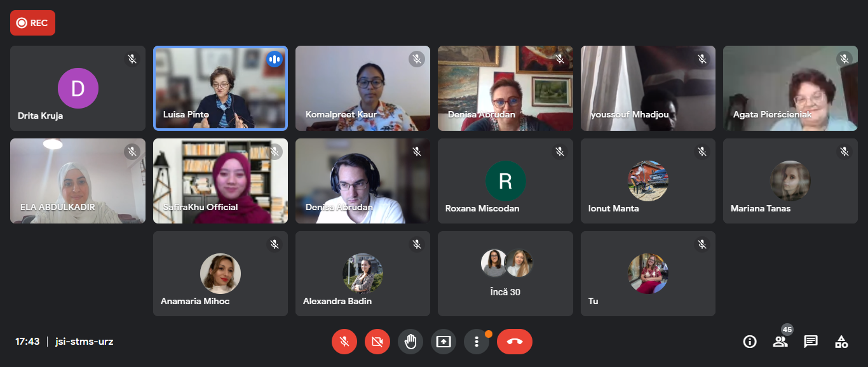The image size is (868, 367).
Task: Click Luisa Pinto's blue speaking indicator
Action: point(275,59)
